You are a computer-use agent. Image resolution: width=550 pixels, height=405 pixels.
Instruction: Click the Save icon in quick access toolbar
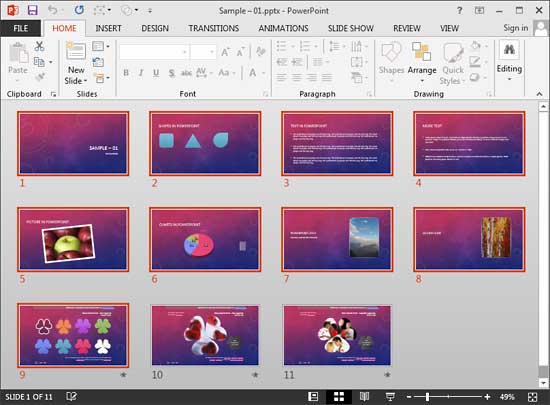(32, 10)
